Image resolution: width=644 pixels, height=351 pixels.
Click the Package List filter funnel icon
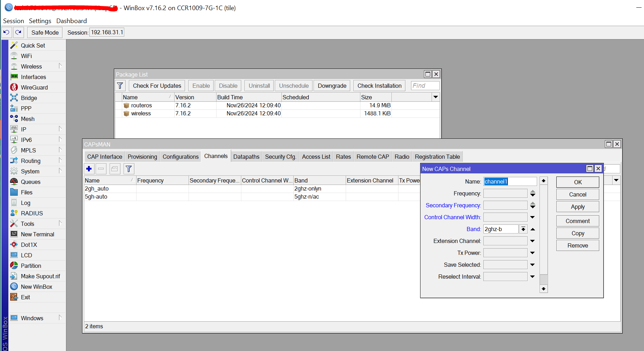click(120, 86)
